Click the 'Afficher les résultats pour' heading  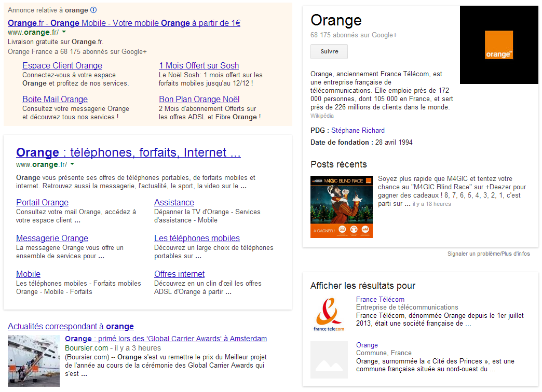362,286
